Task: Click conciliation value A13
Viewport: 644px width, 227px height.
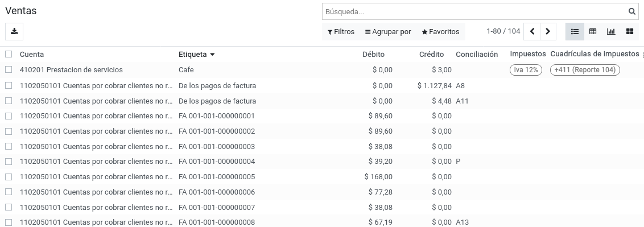Action: pos(462,222)
